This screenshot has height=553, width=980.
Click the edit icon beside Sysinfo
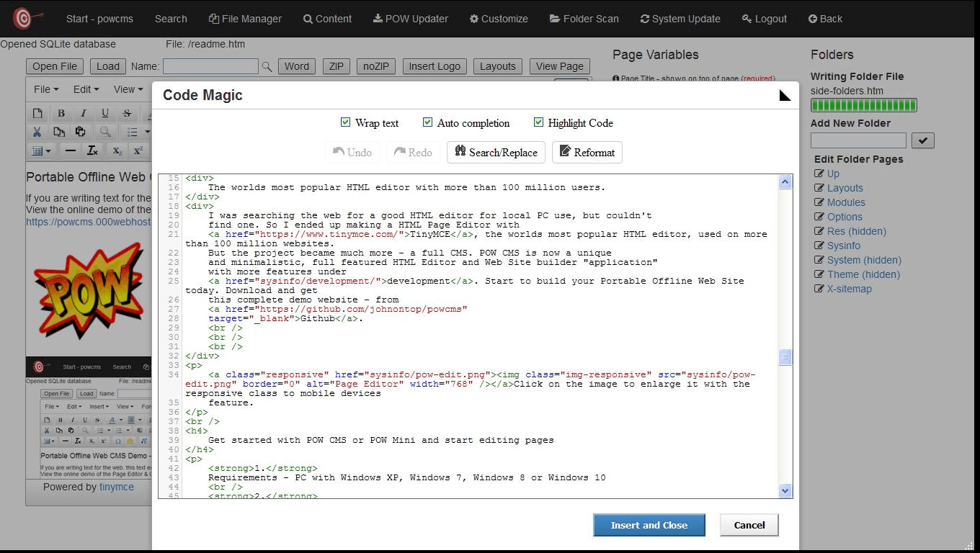(819, 246)
